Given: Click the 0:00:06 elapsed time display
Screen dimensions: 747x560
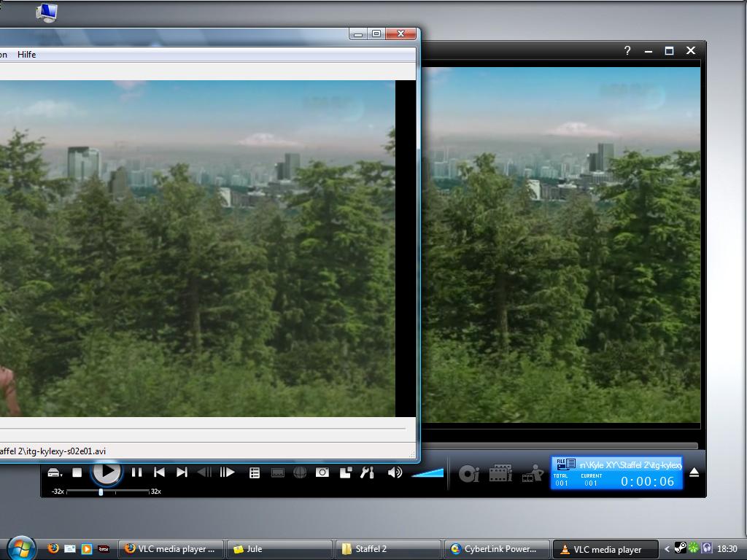Looking at the screenshot, I should [x=648, y=481].
